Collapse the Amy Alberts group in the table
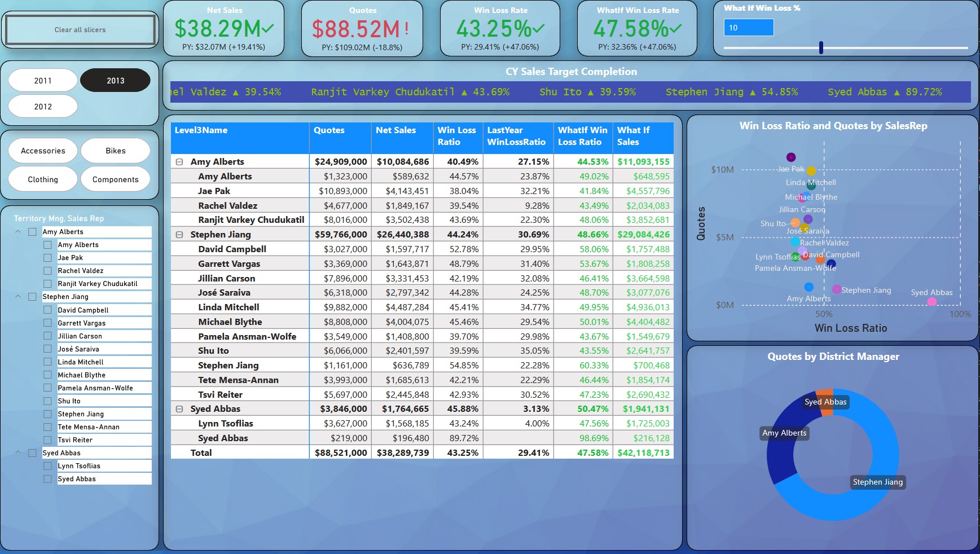 (179, 162)
